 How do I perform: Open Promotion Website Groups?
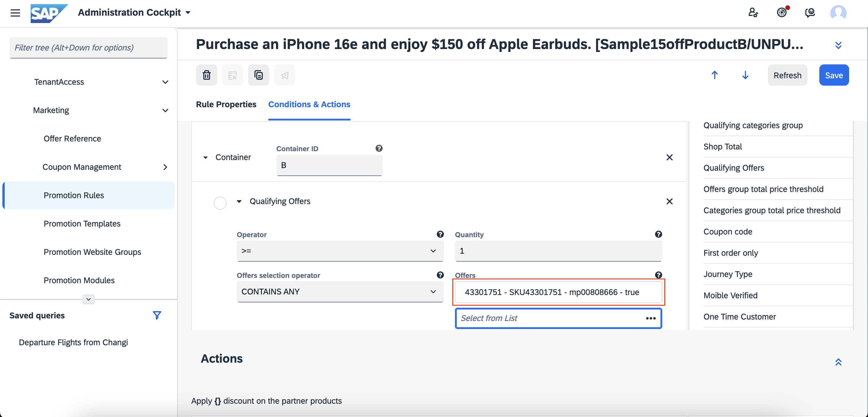click(92, 252)
